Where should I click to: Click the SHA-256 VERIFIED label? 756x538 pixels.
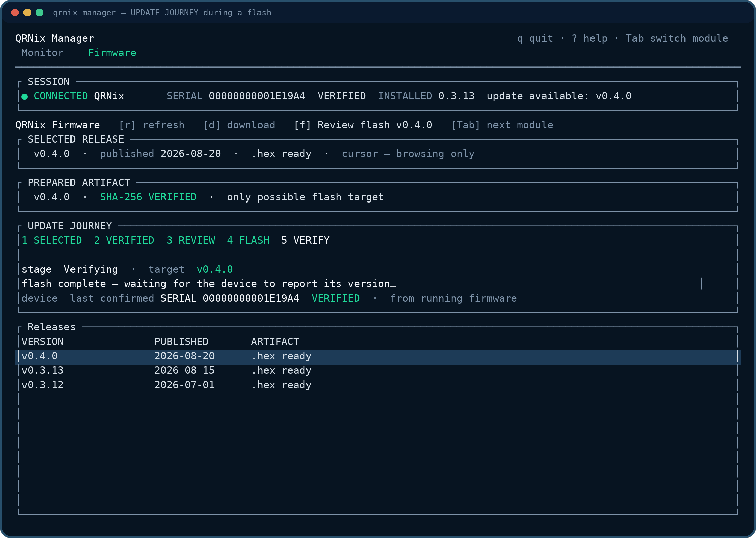tap(148, 197)
